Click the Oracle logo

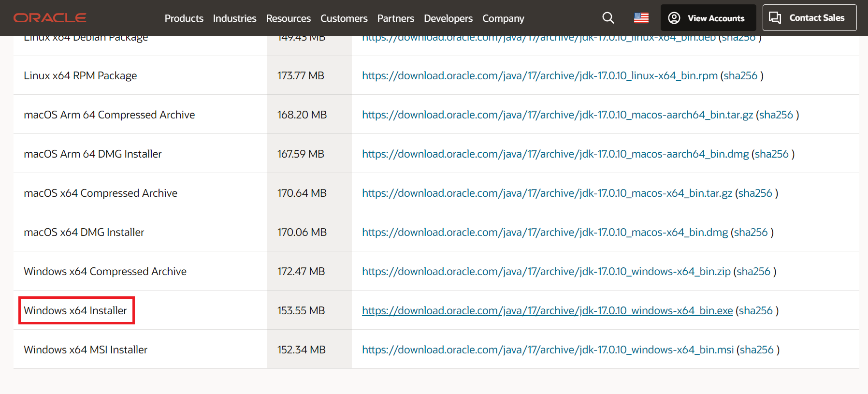[50, 18]
